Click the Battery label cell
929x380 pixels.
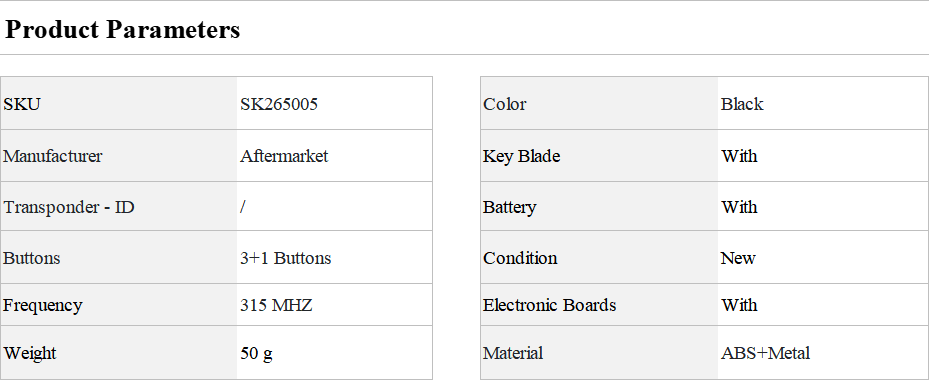click(x=599, y=206)
